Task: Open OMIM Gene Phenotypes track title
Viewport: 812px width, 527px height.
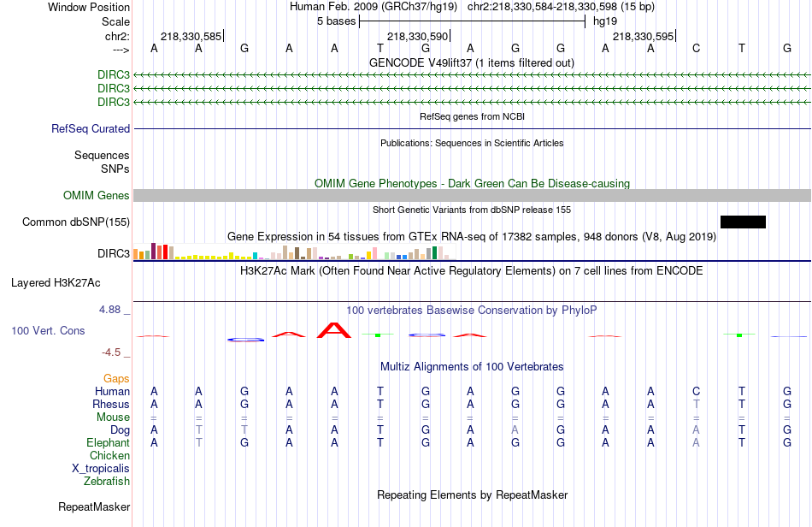Action: [472, 183]
